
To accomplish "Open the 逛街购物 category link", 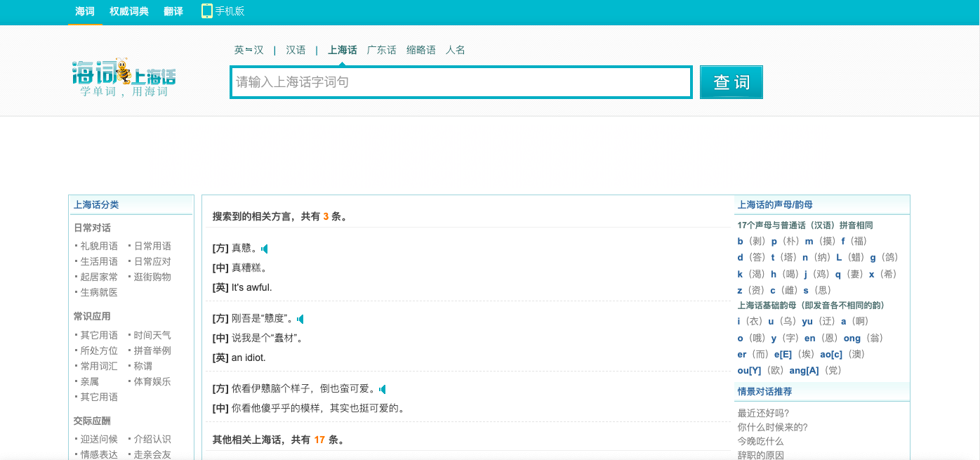I will (x=152, y=277).
